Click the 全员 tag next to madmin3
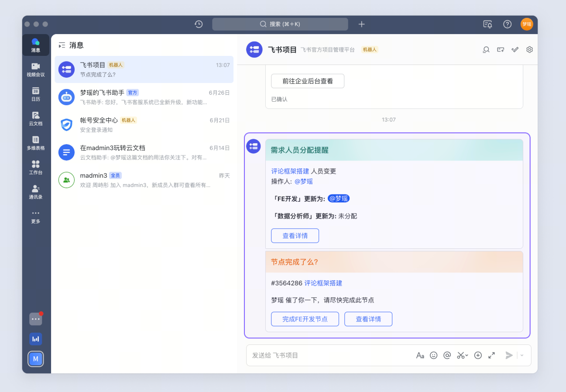Viewport: 566px width, 392px height. click(115, 175)
